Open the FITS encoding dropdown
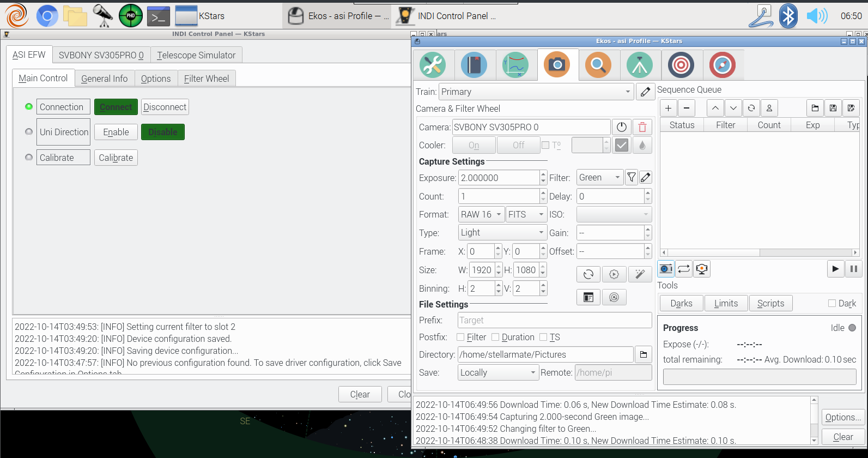This screenshot has height=458, width=868. (526, 214)
